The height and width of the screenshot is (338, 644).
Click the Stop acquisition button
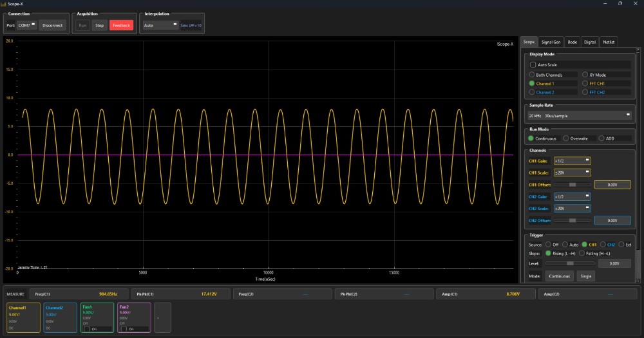point(99,26)
